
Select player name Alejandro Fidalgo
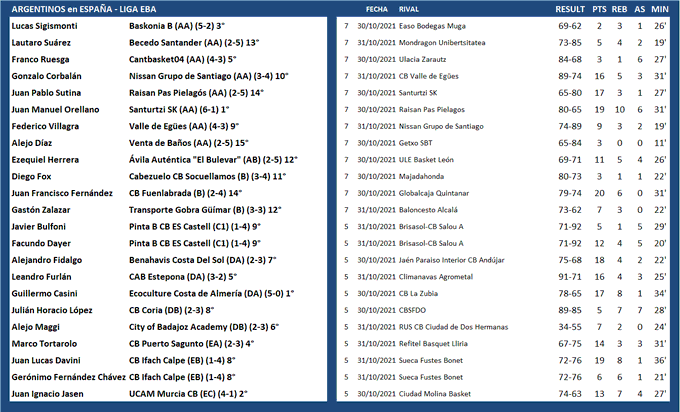(47, 260)
